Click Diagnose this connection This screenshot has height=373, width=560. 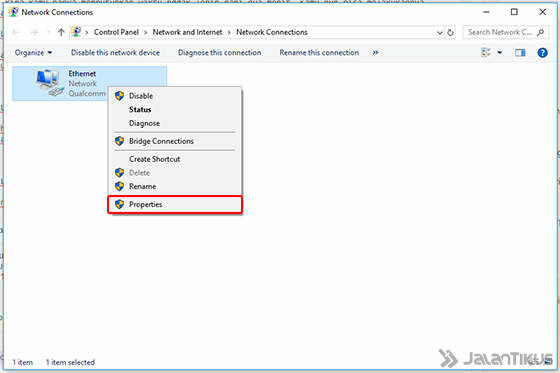(x=219, y=53)
